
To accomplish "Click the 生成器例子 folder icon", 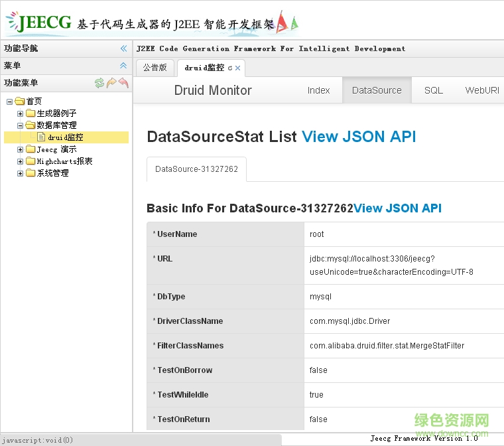I will tap(31, 113).
